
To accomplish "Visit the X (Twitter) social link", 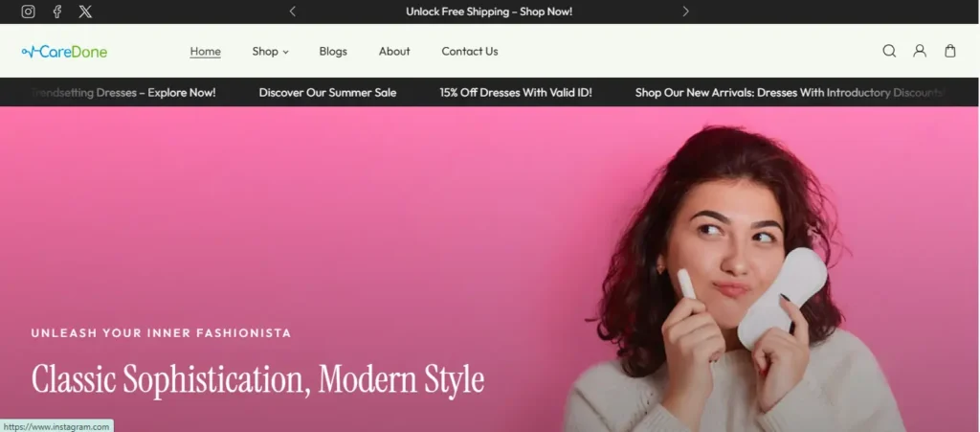I will [x=85, y=11].
